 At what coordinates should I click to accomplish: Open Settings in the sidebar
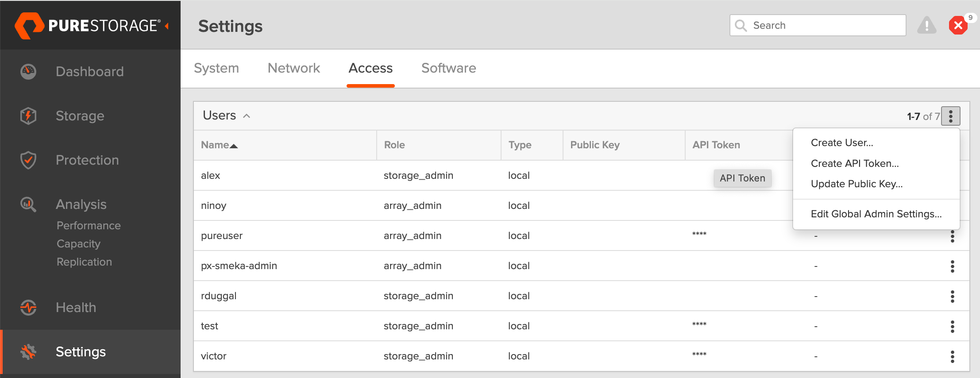pyautogui.click(x=81, y=352)
